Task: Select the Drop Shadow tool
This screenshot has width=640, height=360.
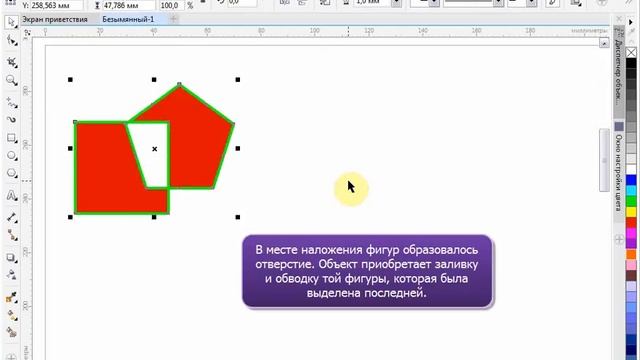Action: pyautogui.click(x=11, y=258)
